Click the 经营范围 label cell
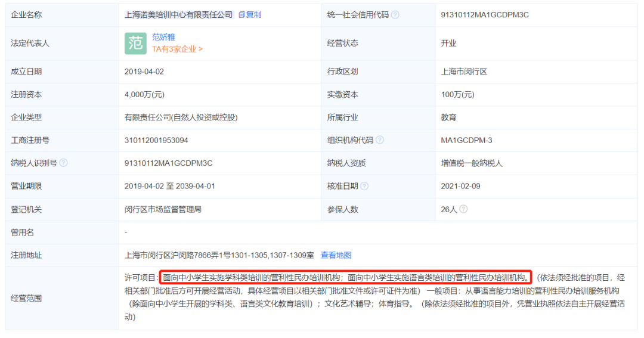Viewport: 644px width, 338px height. point(62,298)
